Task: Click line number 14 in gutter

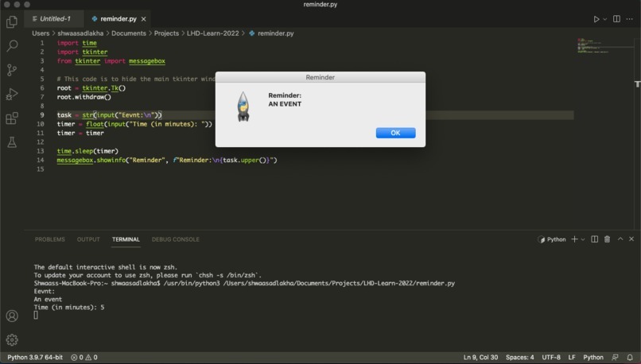Action: tap(40, 160)
